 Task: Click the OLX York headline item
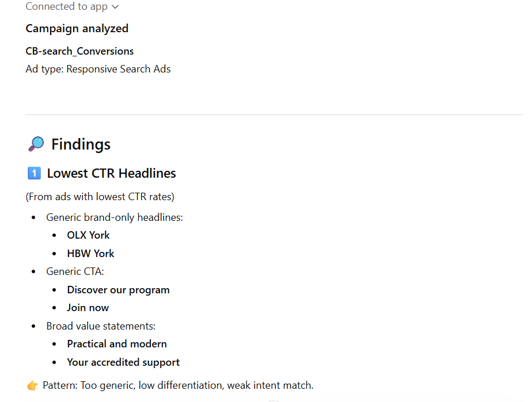pos(88,235)
